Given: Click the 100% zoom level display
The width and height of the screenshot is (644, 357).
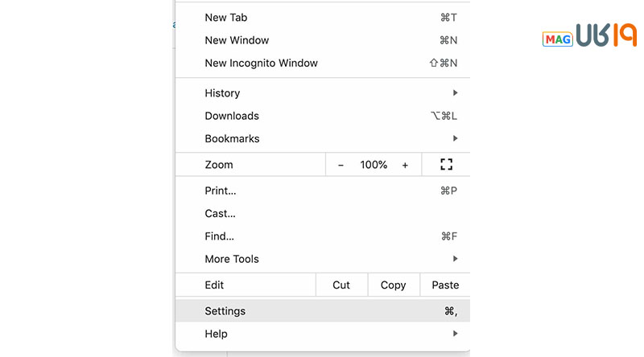Looking at the screenshot, I should [x=374, y=165].
